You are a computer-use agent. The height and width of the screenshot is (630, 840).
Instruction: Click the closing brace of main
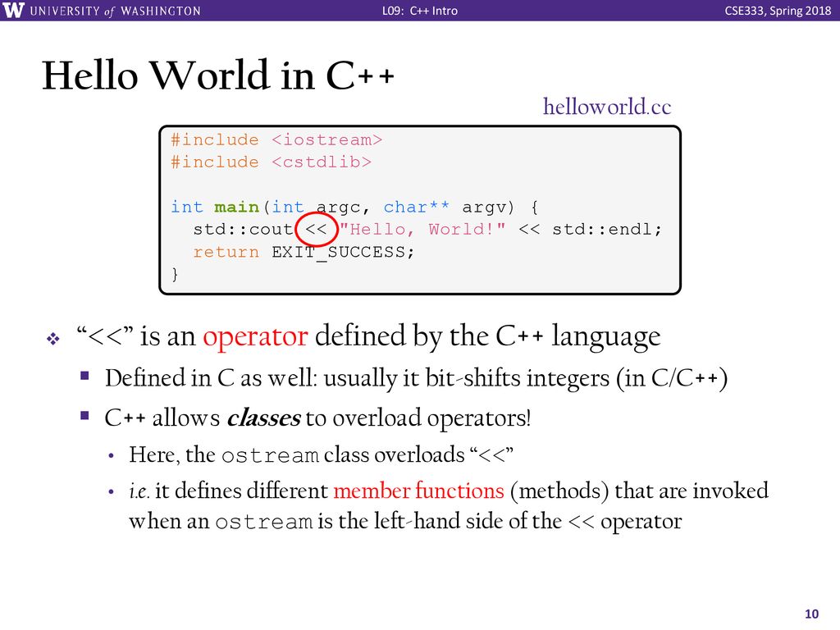(x=175, y=274)
